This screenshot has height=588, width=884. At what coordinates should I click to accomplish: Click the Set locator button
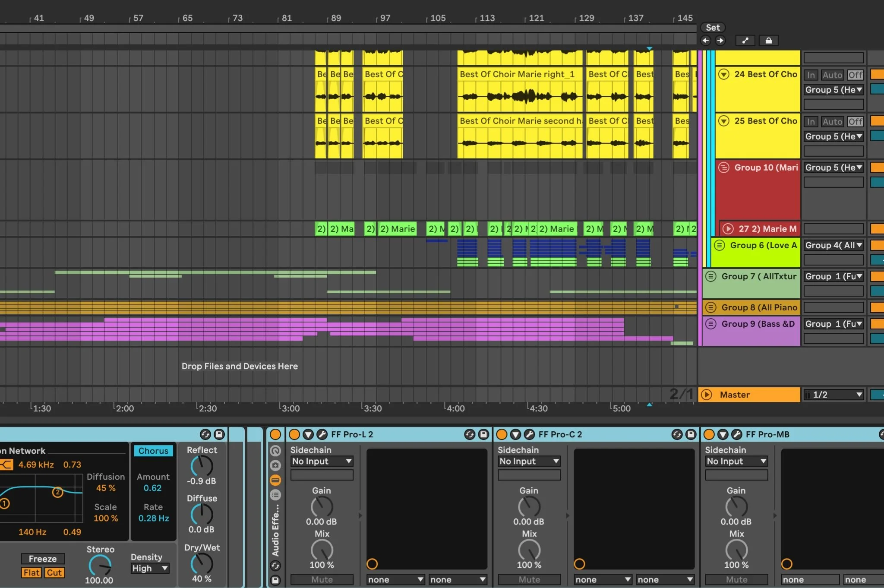point(713,28)
